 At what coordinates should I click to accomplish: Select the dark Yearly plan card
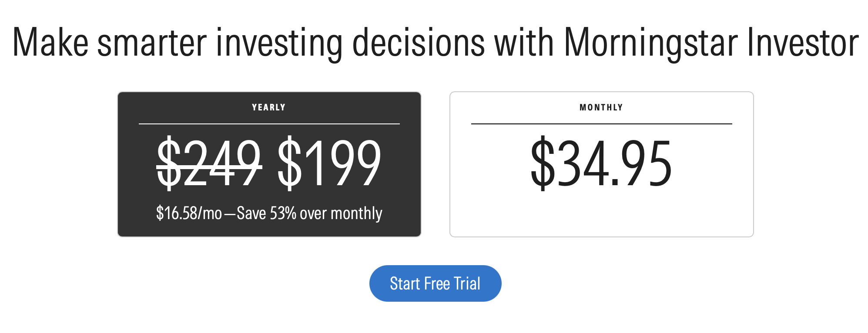point(269,164)
